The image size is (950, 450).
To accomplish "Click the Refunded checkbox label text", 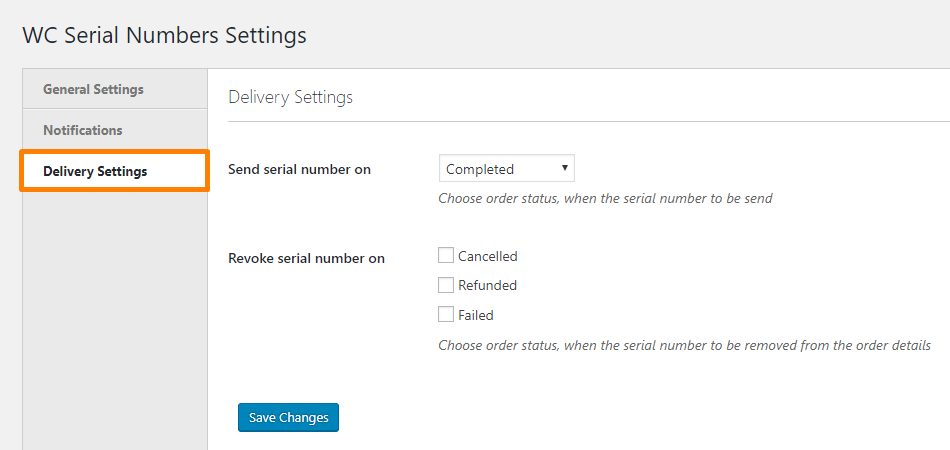I will (488, 286).
